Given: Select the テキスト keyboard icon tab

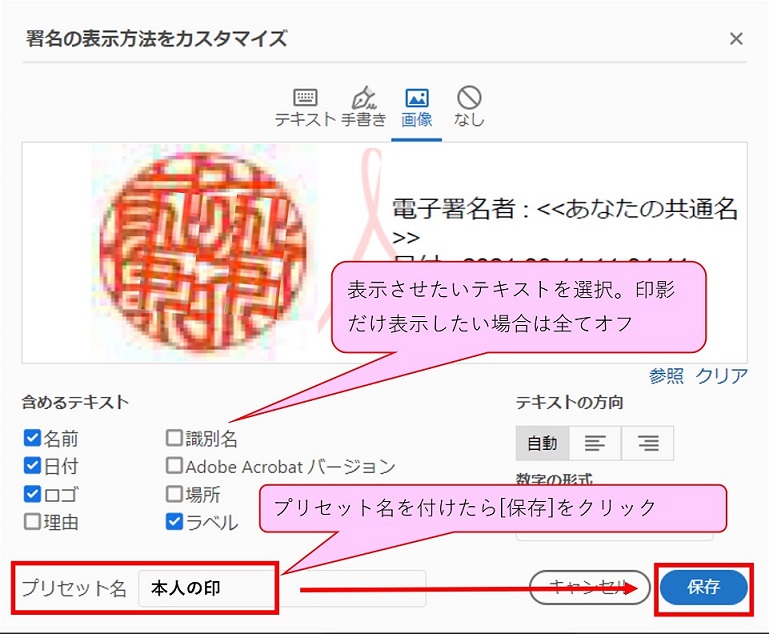Looking at the screenshot, I should pos(305,107).
